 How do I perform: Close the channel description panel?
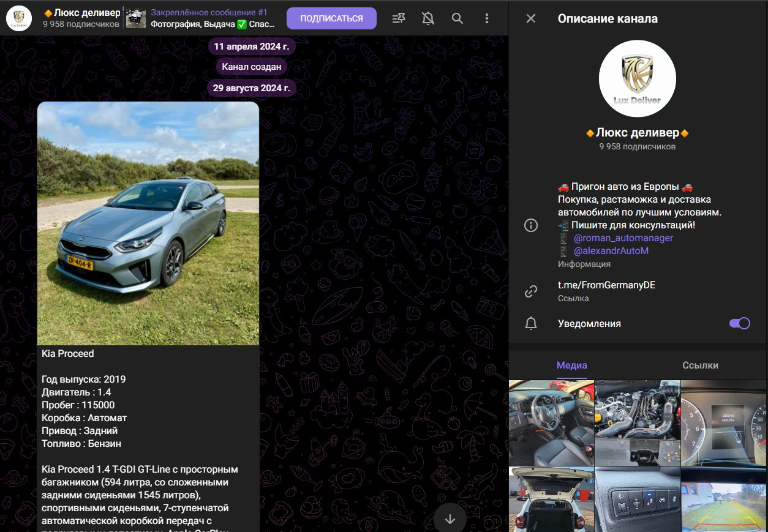531,18
